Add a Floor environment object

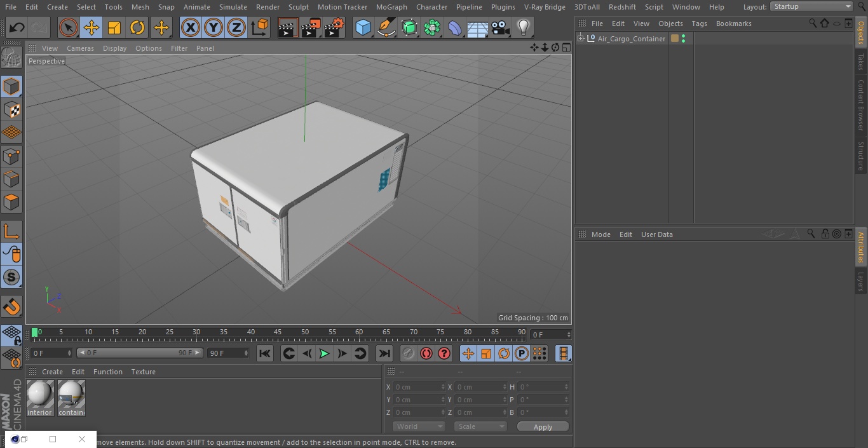(477, 27)
